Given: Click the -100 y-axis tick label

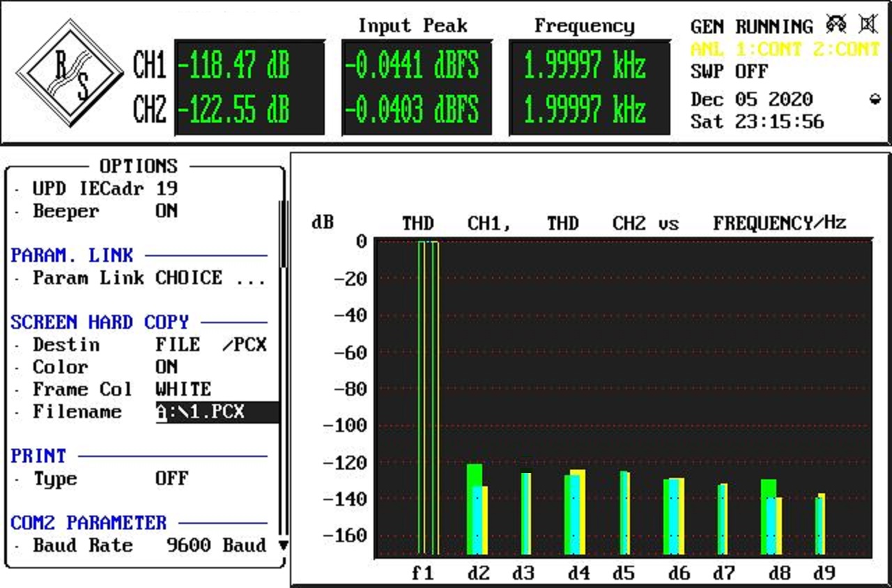Looking at the screenshot, I should click(x=345, y=426).
